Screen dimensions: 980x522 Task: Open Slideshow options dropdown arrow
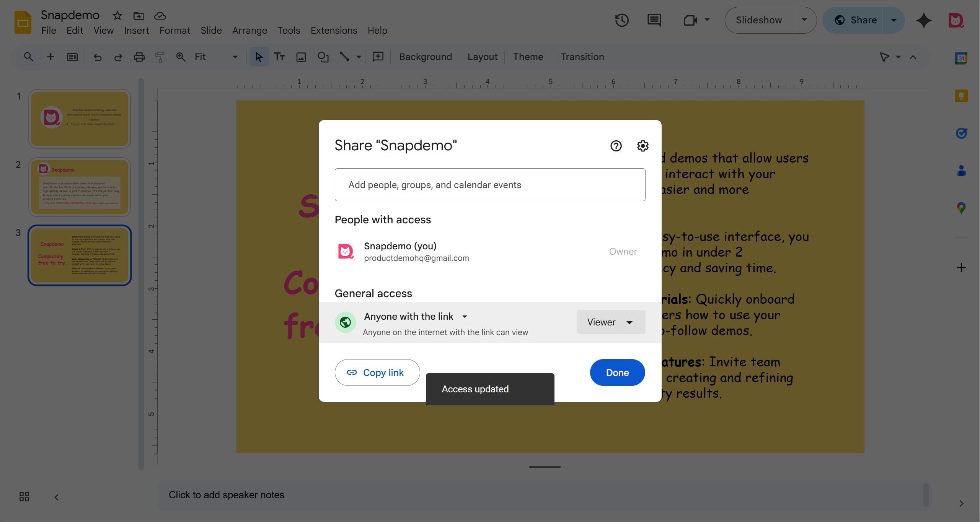(804, 20)
